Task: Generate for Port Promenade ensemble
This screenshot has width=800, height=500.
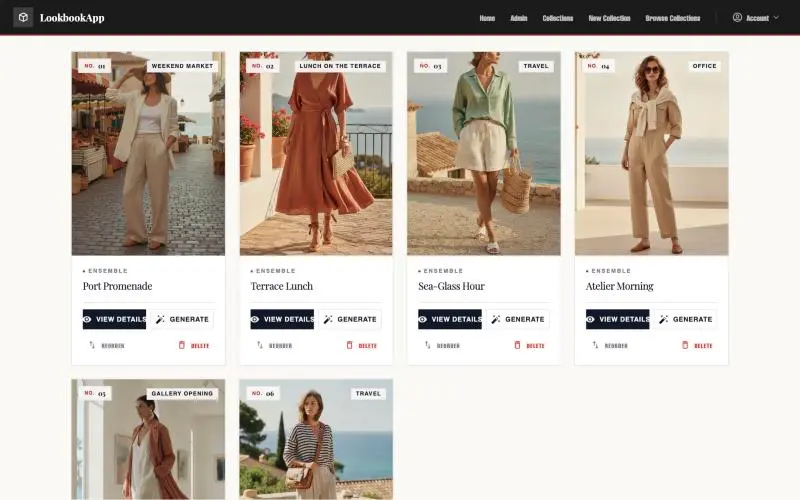Action: (182, 319)
